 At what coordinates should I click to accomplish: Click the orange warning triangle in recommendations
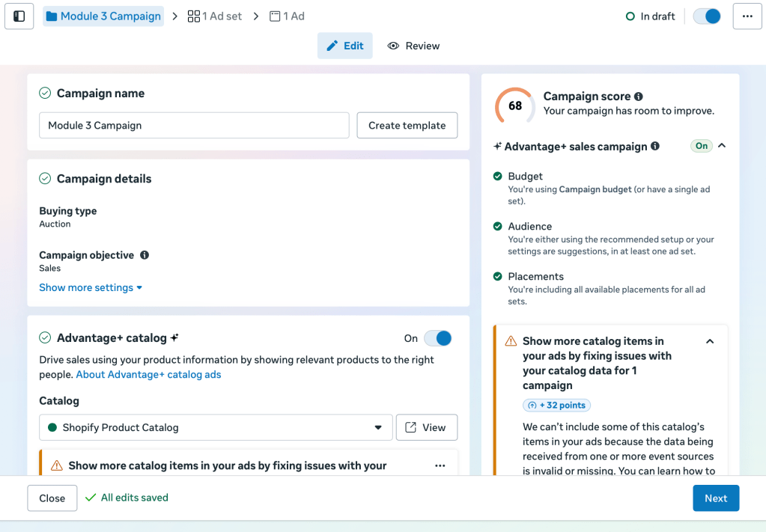coord(511,341)
